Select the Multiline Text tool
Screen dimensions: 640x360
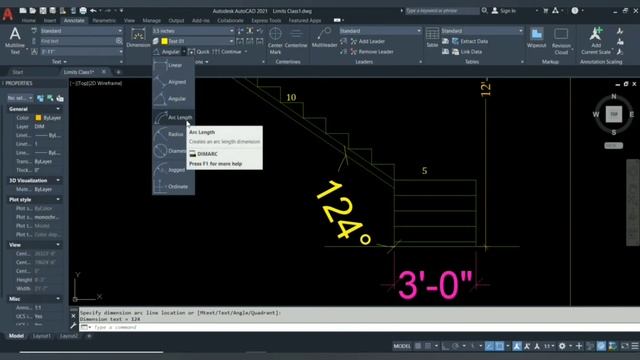click(15, 40)
